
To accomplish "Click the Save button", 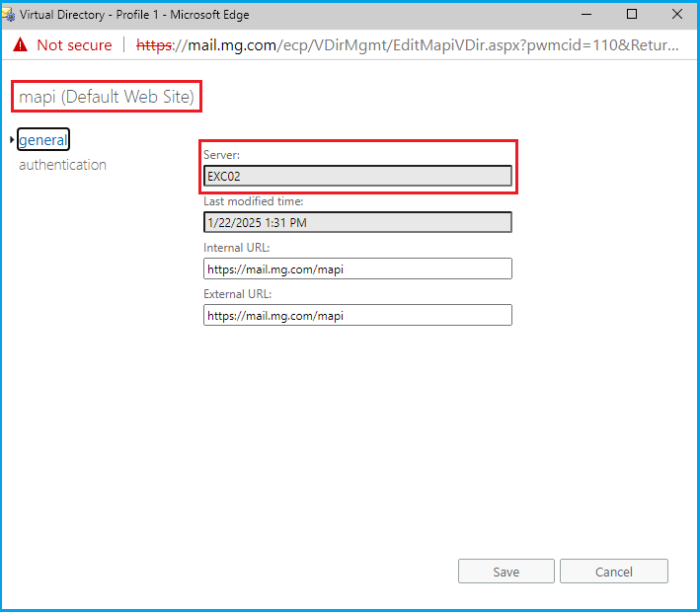I will (x=506, y=572).
